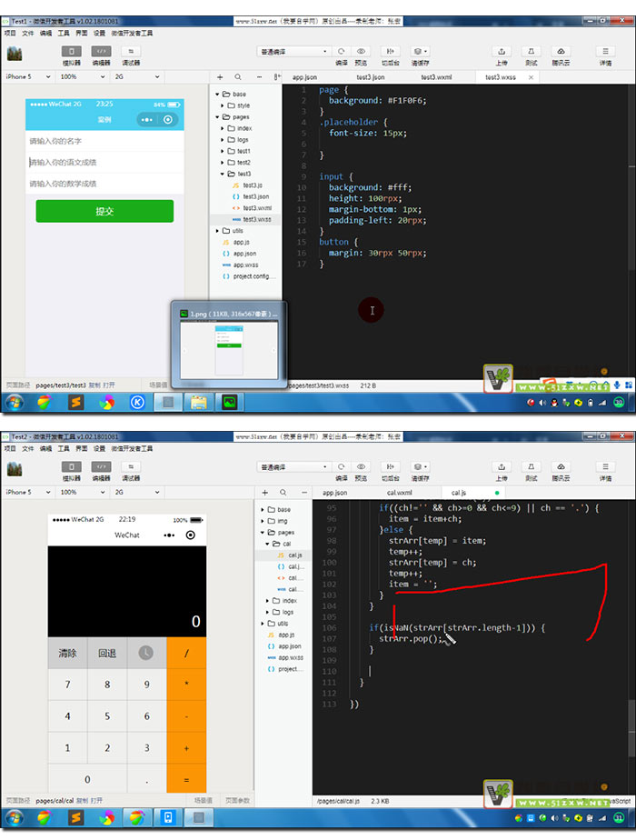Click the 测试 icon in Test2 window
The width and height of the screenshot is (636, 840).
click(532, 466)
